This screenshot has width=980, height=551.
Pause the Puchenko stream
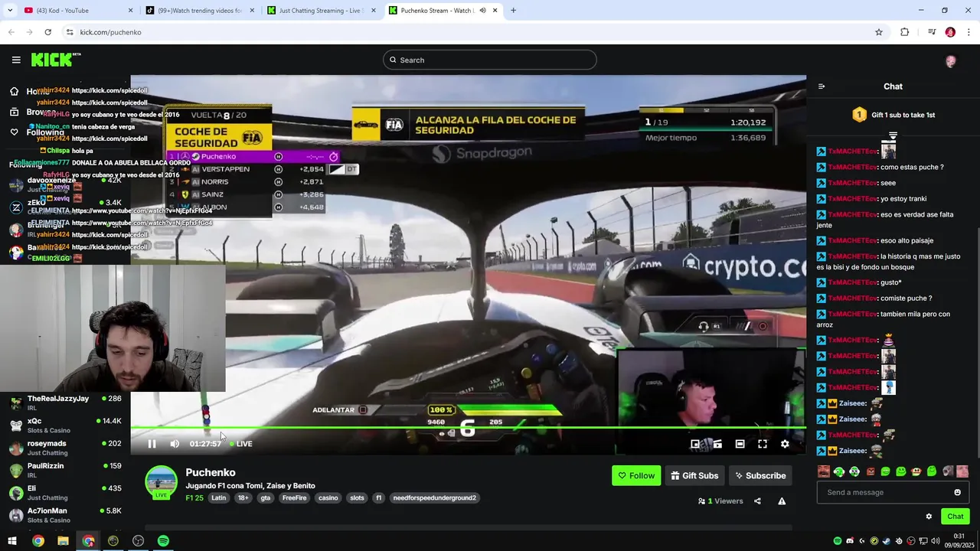pos(152,444)
